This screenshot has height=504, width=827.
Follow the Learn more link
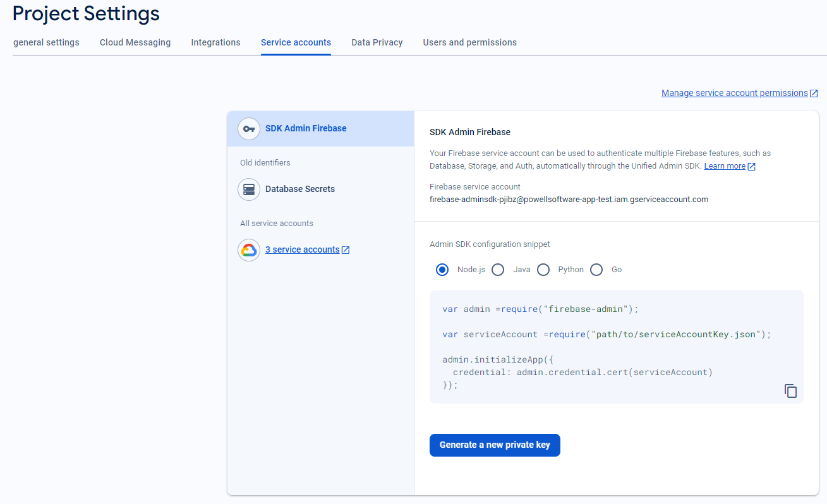pos(725,166)
